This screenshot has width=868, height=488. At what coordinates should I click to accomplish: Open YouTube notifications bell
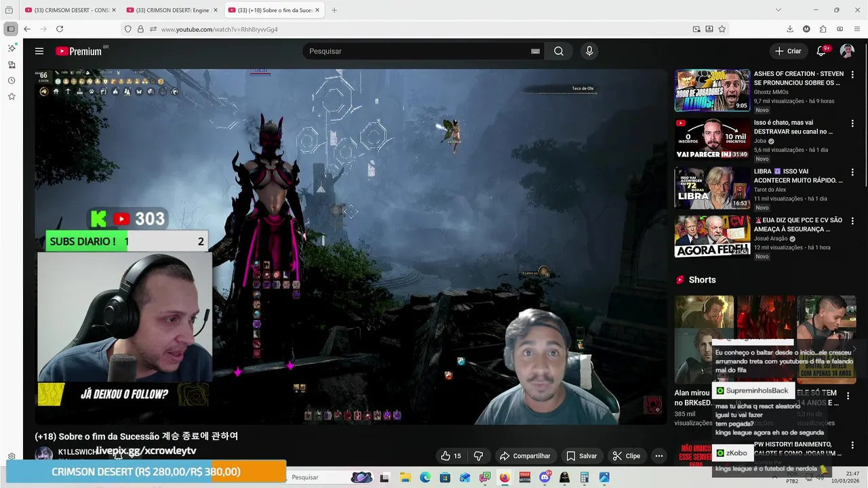tap(821, 51)
